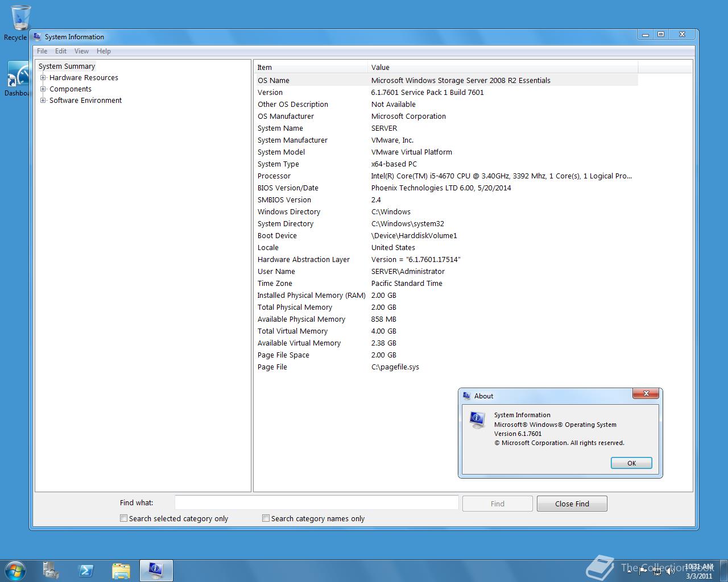This screenshot has width=728, height=582.
Task: Expand the Hardware Resources node
Action: tap(43, 78)
